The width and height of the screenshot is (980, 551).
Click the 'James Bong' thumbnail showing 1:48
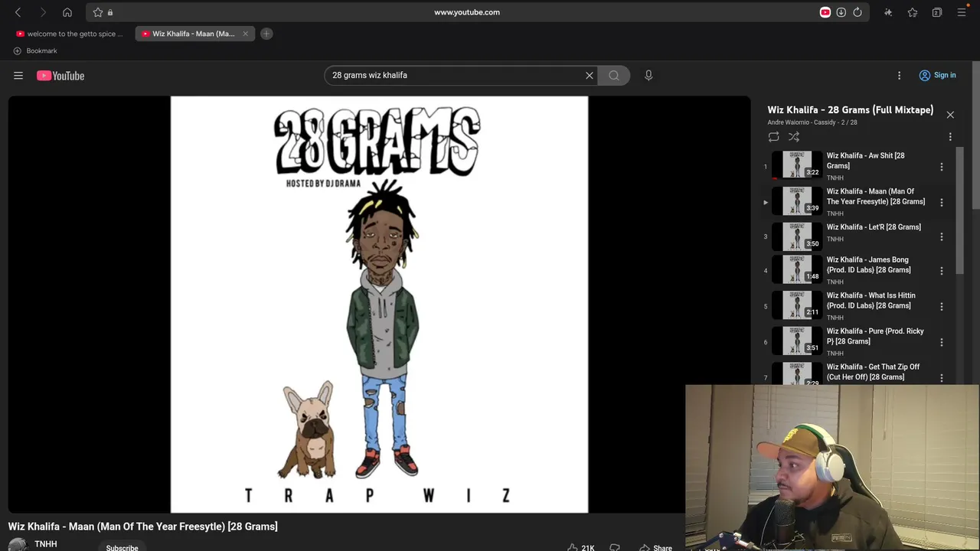797,269
